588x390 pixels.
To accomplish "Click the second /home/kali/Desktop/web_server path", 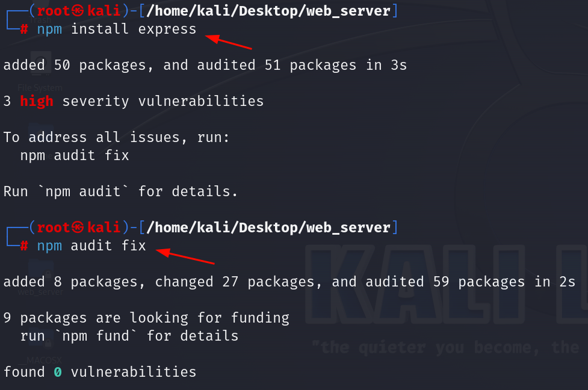I will (x=268, y=227).
